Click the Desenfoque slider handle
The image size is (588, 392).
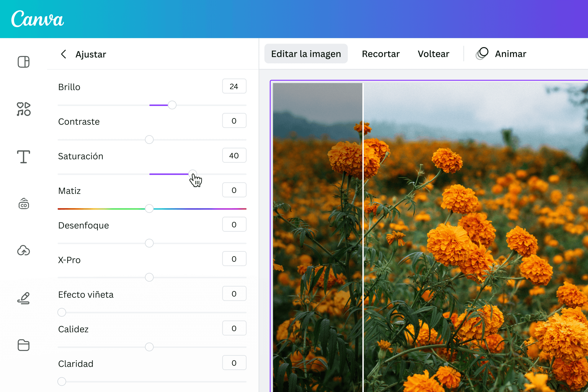click(x=149, y=243)
